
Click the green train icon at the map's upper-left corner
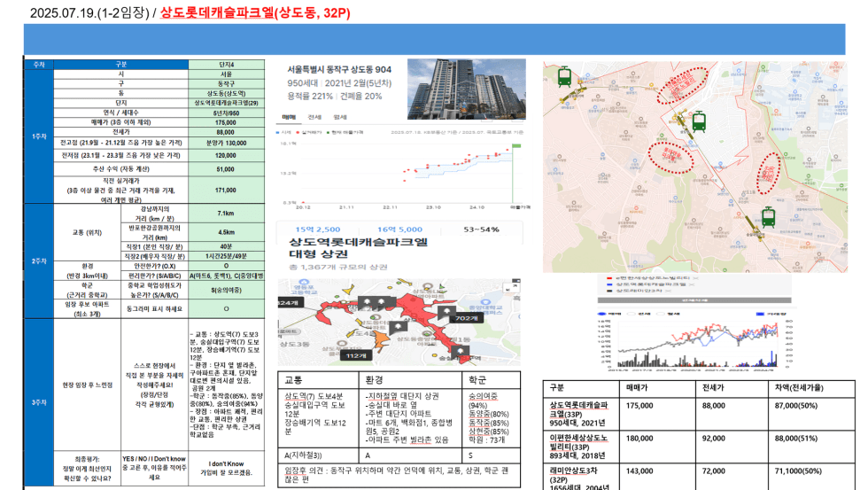coord(564,76)
